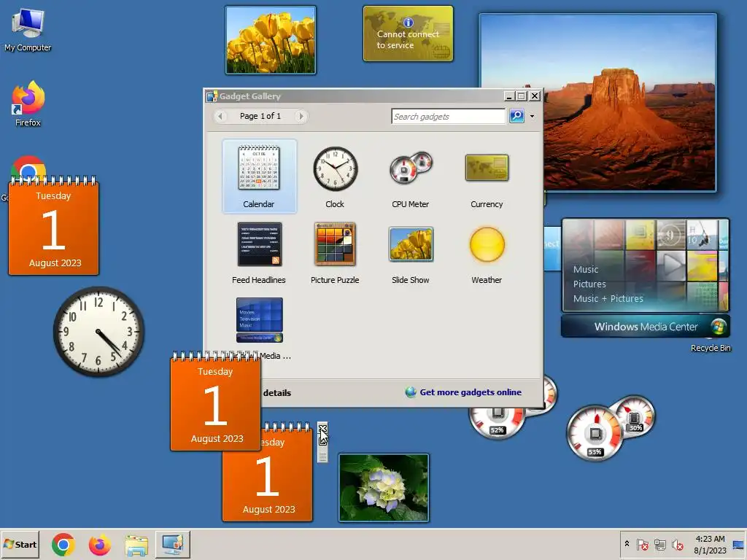Click the yellow tulips slide show gadget
747x560 pixels.
coord(271,40)
